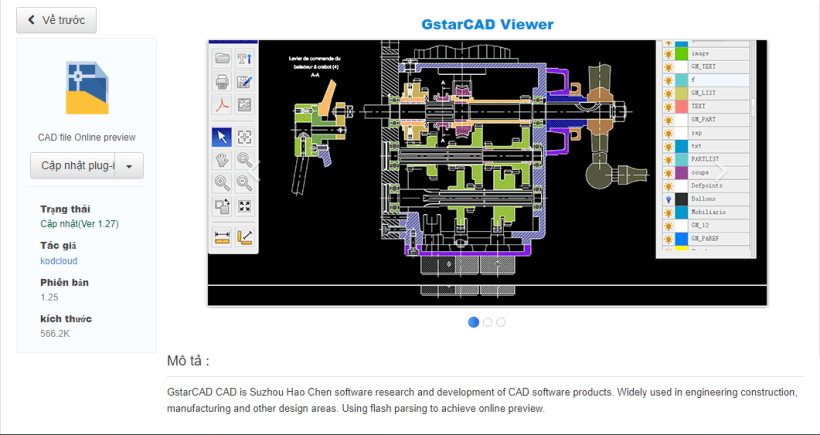
Task: Go back with the Về trước button
Action: pos(56,20)
